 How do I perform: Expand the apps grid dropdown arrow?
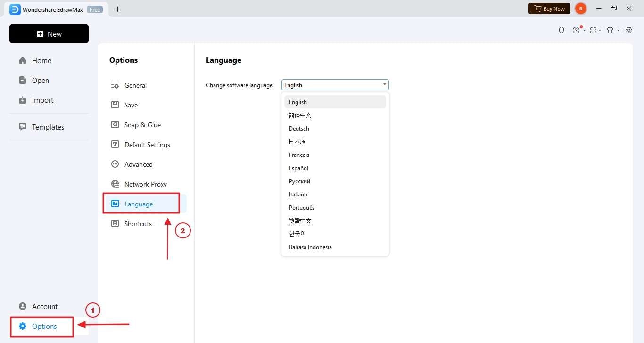point(600,31)
